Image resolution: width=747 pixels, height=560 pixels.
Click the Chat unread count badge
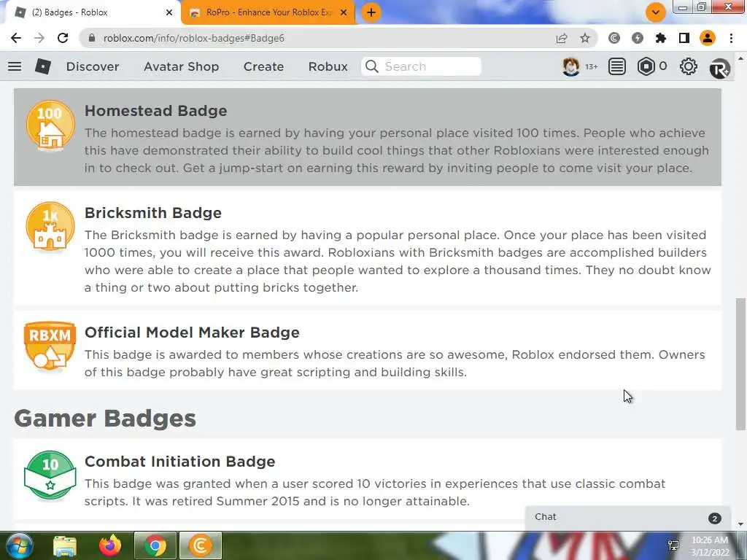(714, 518)
